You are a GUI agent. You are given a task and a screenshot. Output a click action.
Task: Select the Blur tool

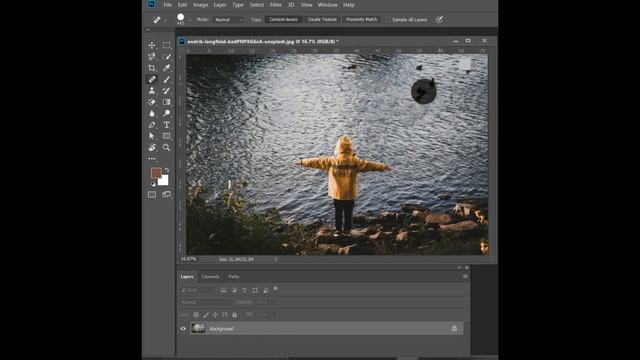pos(152,113)
